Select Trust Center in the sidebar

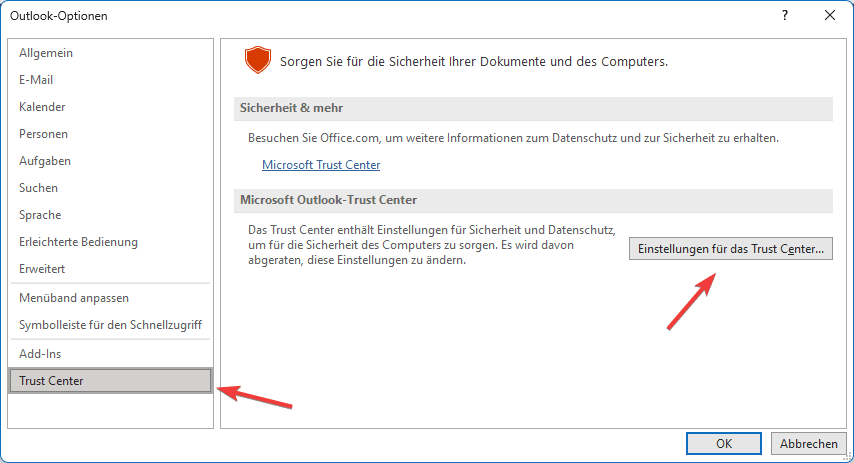tap(51, 381)
